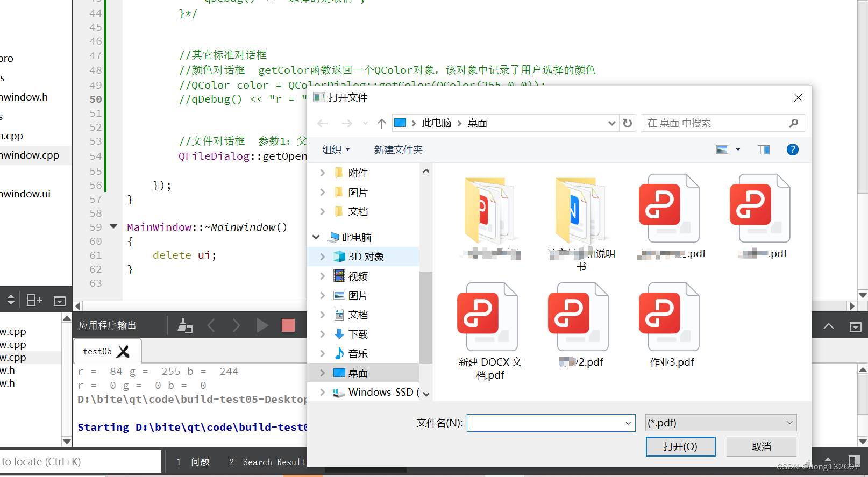Select the 作业3.pdf file
Image resolution: width=868 pixels, height=477 pixels.
[671, 325]
